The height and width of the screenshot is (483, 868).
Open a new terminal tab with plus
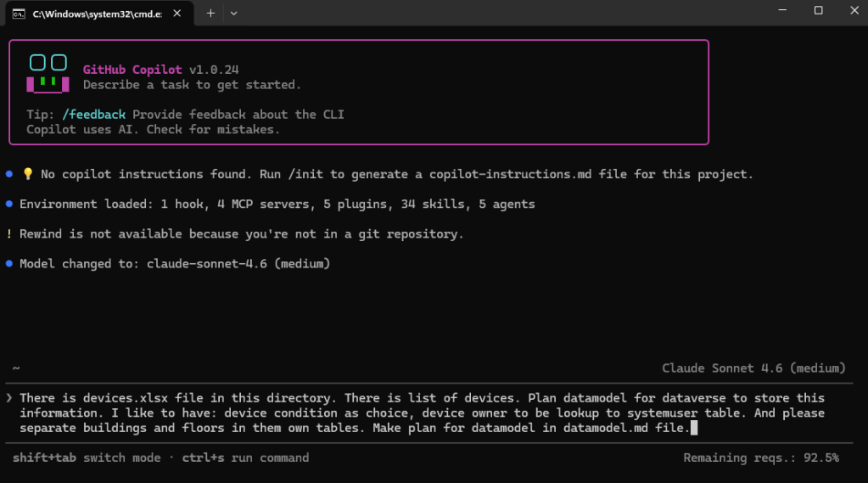coord(210,13)
